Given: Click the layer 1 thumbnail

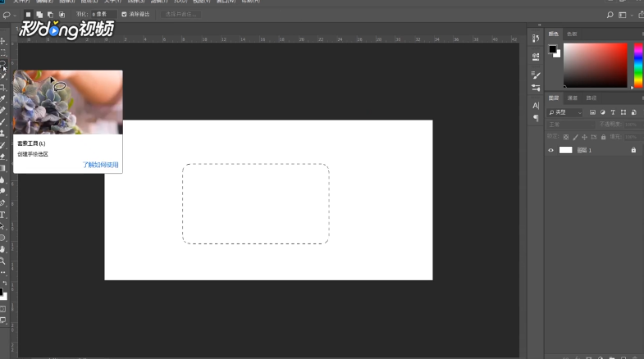Looking at the screenshot, I should pos(565,150).
